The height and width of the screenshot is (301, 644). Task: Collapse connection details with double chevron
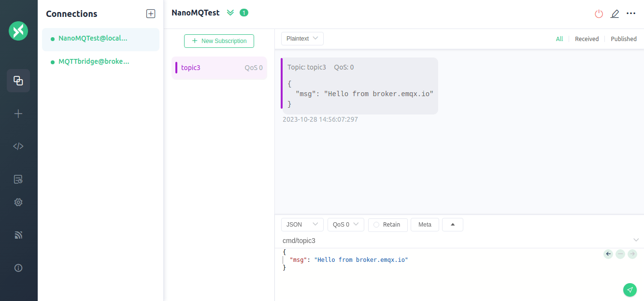[230, 13]
